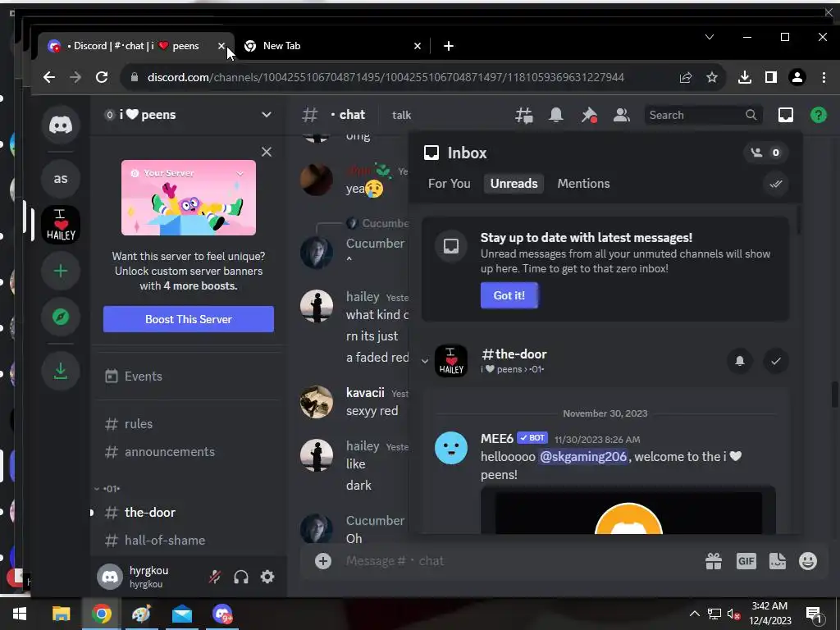Image resolution: width=840 pixels, height=630 pixels.
Task: Close the Discord browser tab
Action: point(221,46)
